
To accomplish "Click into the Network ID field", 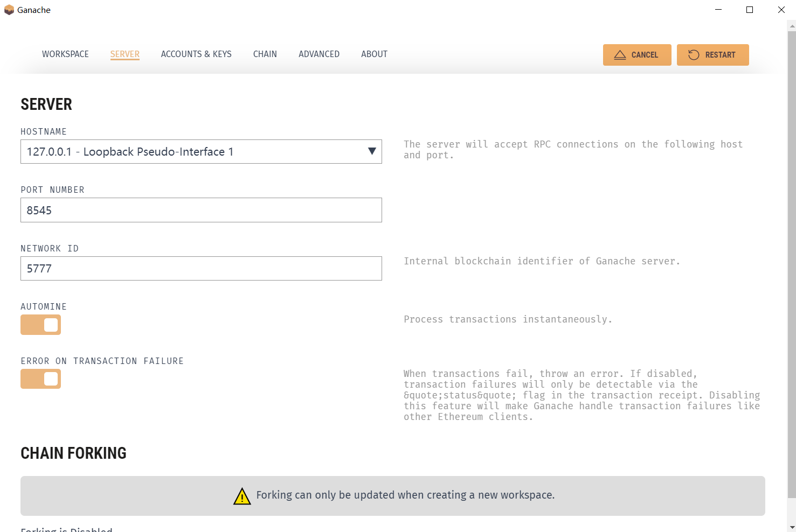I will (x=201, y=268).
